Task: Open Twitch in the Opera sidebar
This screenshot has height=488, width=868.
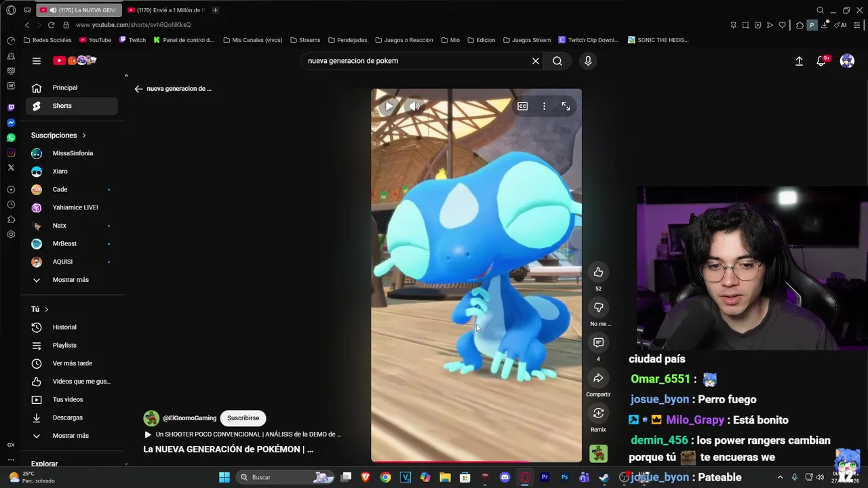Action: tap(11, 108)
